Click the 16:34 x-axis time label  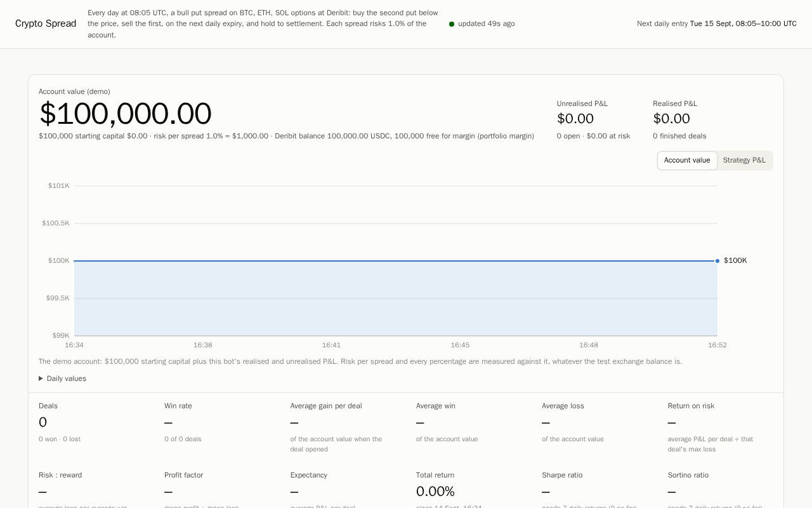(74, 345)
